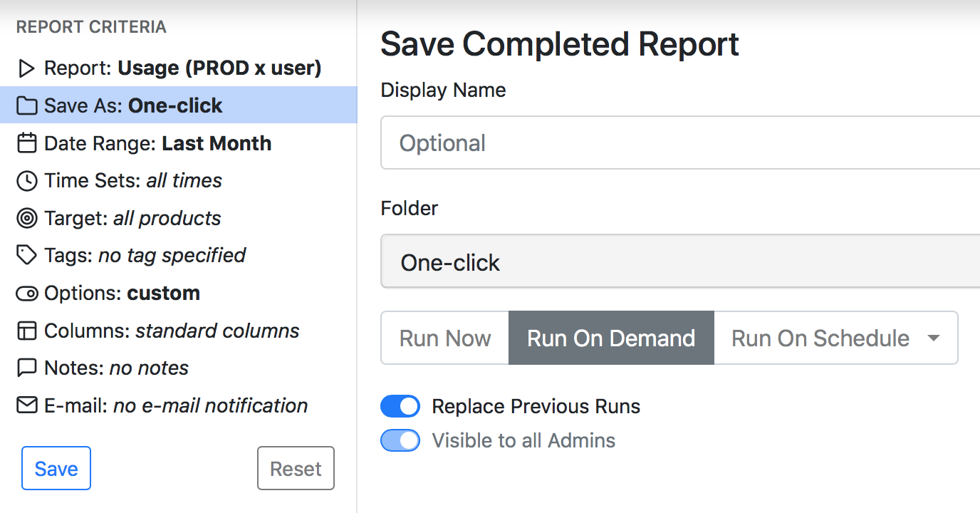The image size is (980, 513).
Task: Click the calendar icon for Date Range
Action: click(26, 143)
